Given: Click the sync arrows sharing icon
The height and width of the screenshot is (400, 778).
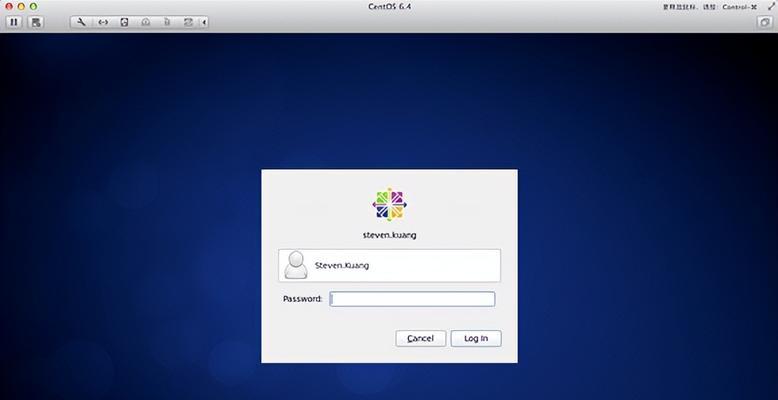Looking at the screenshot, I should (188, 22).
